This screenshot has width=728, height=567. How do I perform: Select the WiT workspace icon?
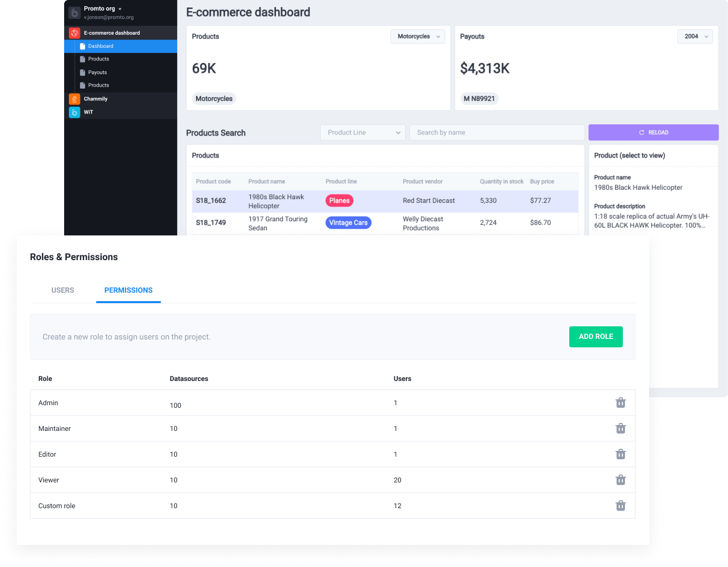pyautogui.click(x=74, y=112)
